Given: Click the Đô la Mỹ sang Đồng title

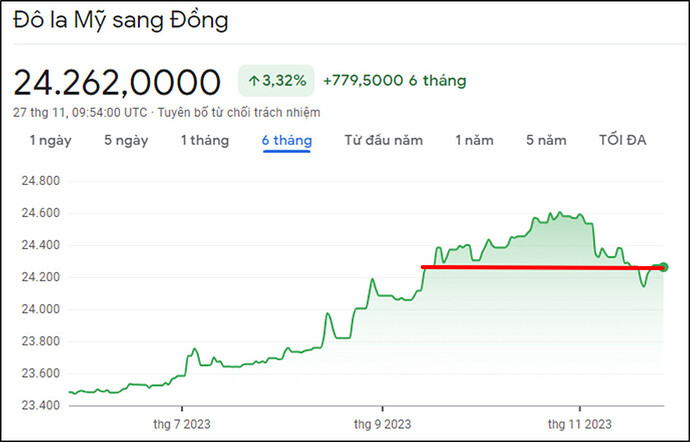Looking at the screenshot, I should click(121, 19).
